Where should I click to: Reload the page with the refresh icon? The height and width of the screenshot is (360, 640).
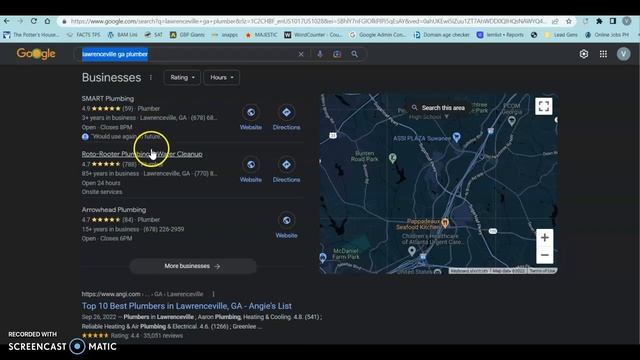34,21
